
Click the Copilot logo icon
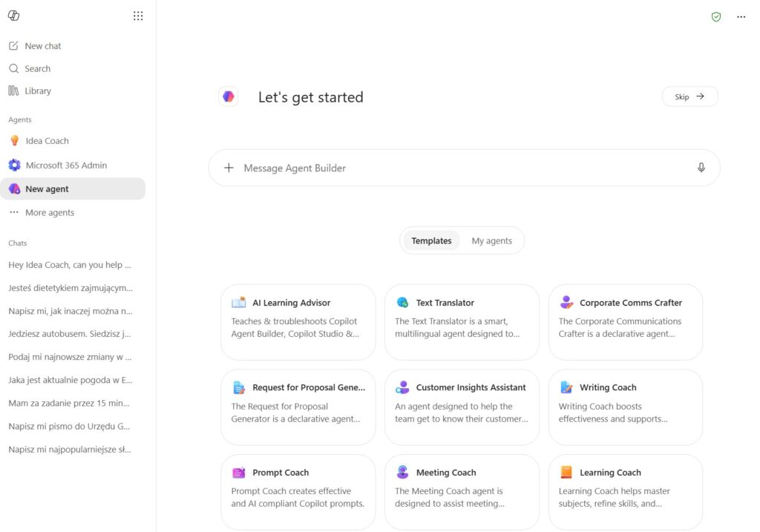pos(13,16)
